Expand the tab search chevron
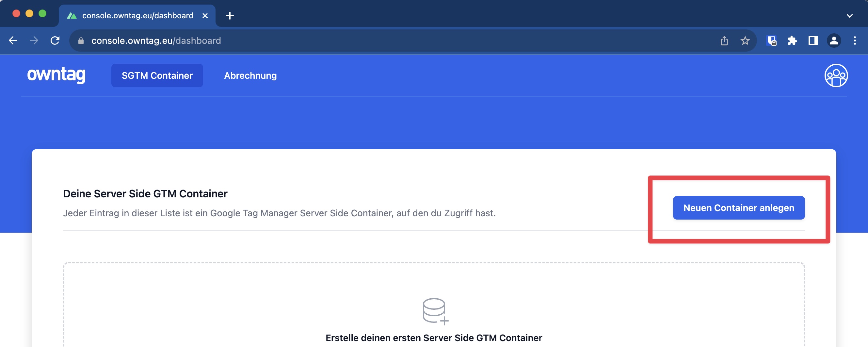This screenshot has width=868, height=347. click(x=849, y=15)
